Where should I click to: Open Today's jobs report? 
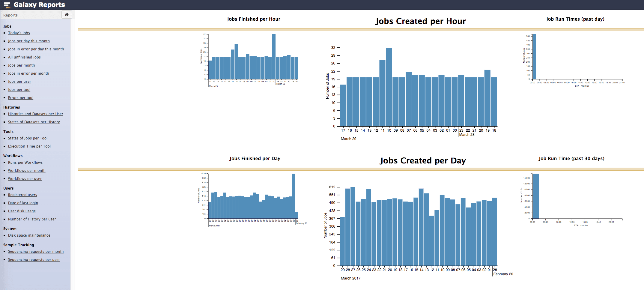tap(19, 33)
